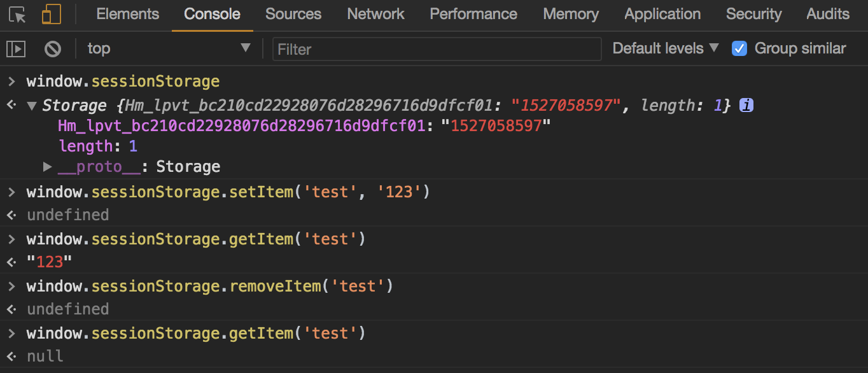Click the blue info icon beside Storage
This screenshot has height=373, width=868.
746,106
